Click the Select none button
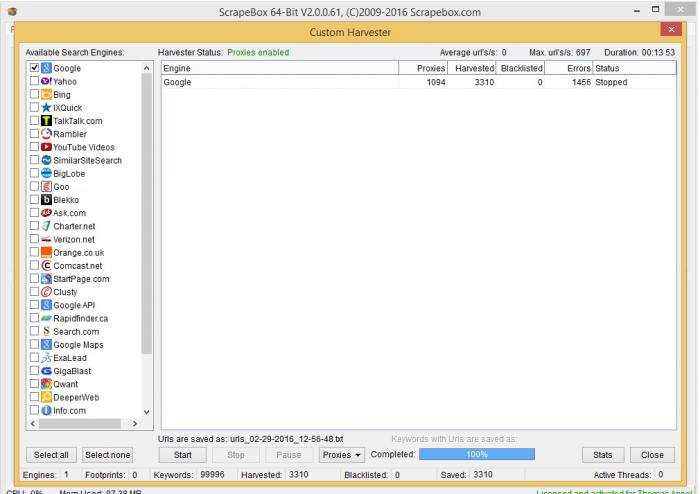 pos(108,455)
